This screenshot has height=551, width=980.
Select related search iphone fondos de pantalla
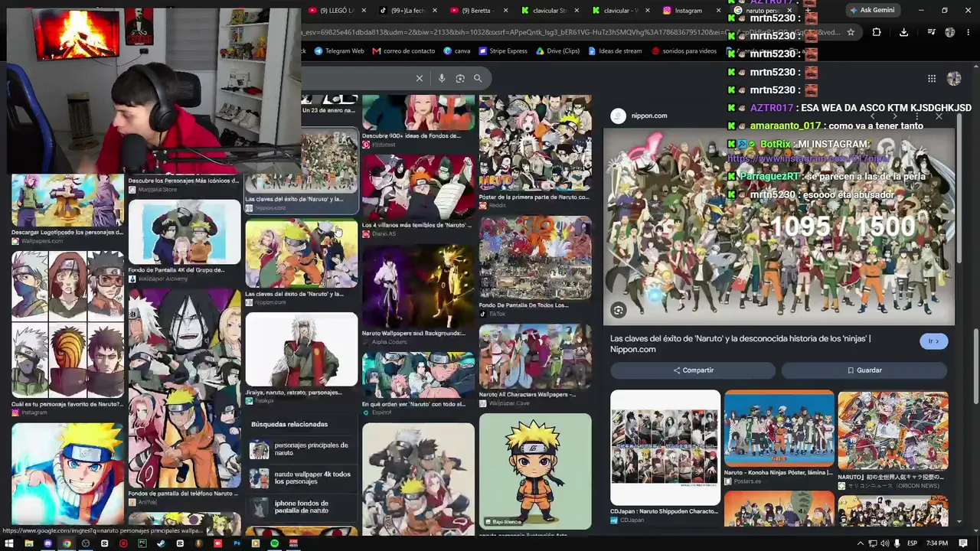[x=301, y=507]
